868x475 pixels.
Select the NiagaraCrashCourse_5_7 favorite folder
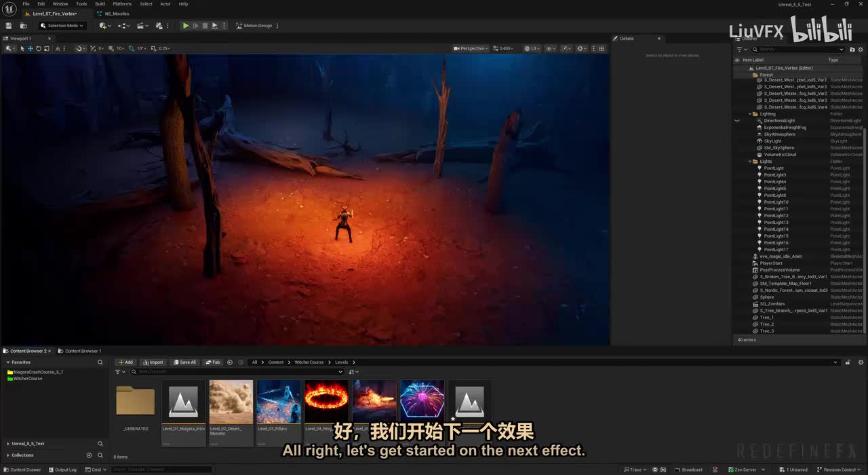click(35, 372)
